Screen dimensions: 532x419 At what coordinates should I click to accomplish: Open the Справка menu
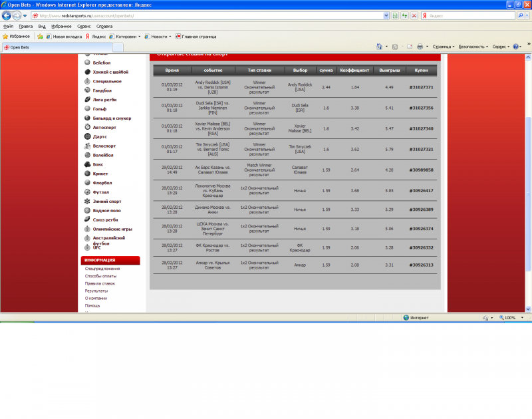(104, 26)
